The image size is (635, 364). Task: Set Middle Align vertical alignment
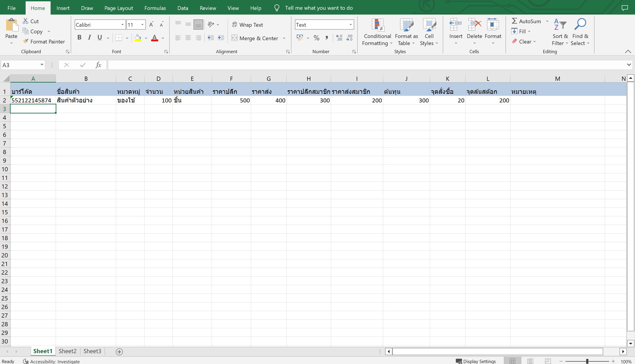(x=188, y=25)
